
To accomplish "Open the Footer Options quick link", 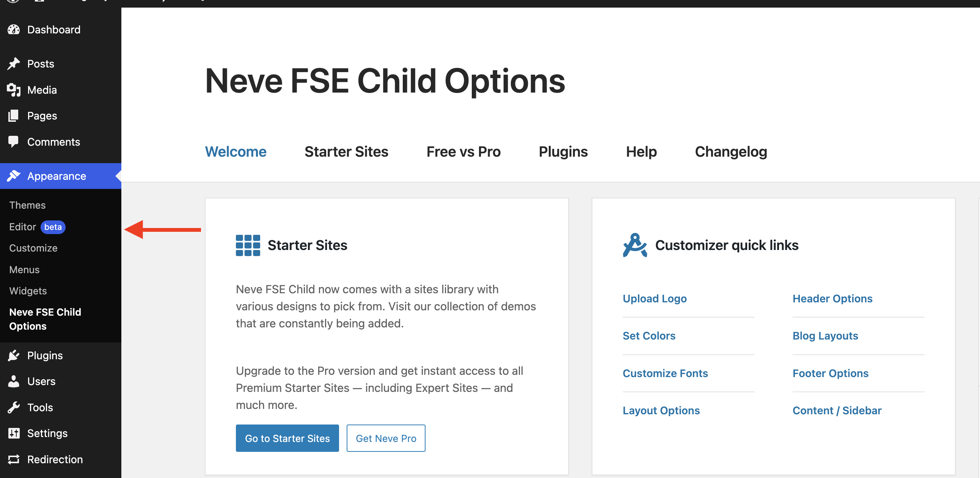I will [x=831, y=373].
